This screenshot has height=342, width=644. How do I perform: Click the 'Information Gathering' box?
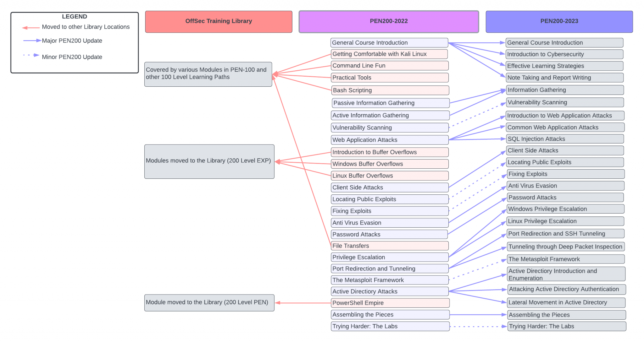pyautogui.click(x=565, y=90)
